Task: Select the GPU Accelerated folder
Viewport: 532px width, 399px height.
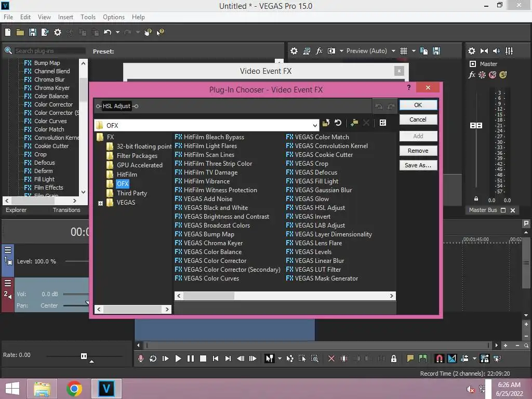Action: (140, 165)
